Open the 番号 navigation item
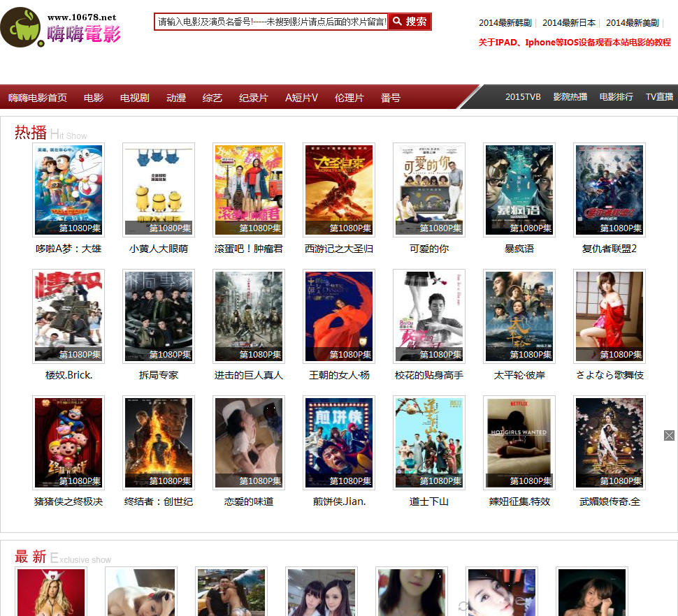 coord(391,98)
